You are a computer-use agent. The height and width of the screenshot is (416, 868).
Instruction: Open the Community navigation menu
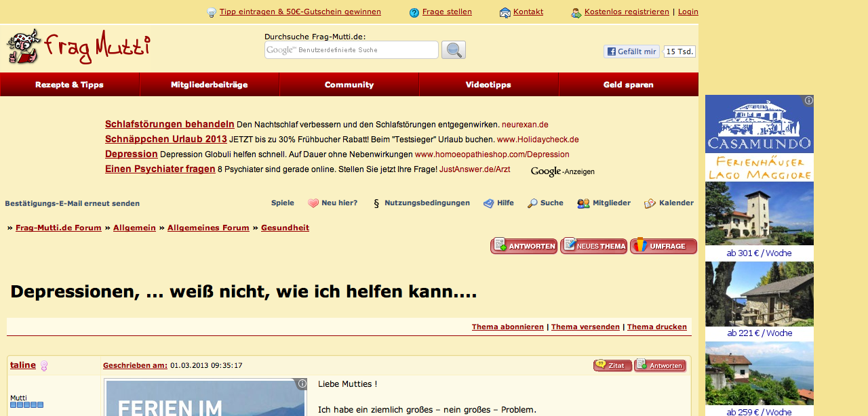click(349, 85)
